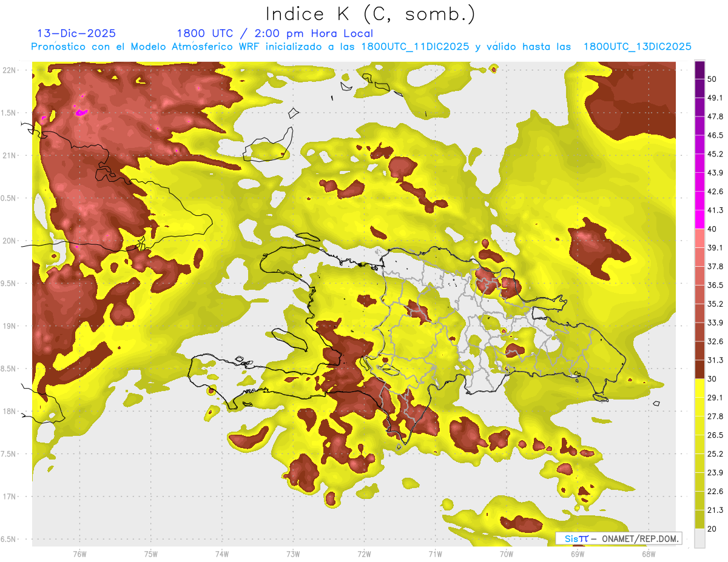Click the "72W" longitude label
The image size is (728, 562).
coord(364,554)
